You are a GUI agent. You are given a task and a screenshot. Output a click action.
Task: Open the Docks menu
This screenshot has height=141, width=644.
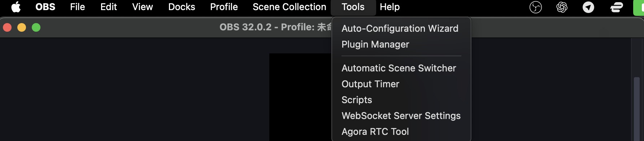(182, 7)
